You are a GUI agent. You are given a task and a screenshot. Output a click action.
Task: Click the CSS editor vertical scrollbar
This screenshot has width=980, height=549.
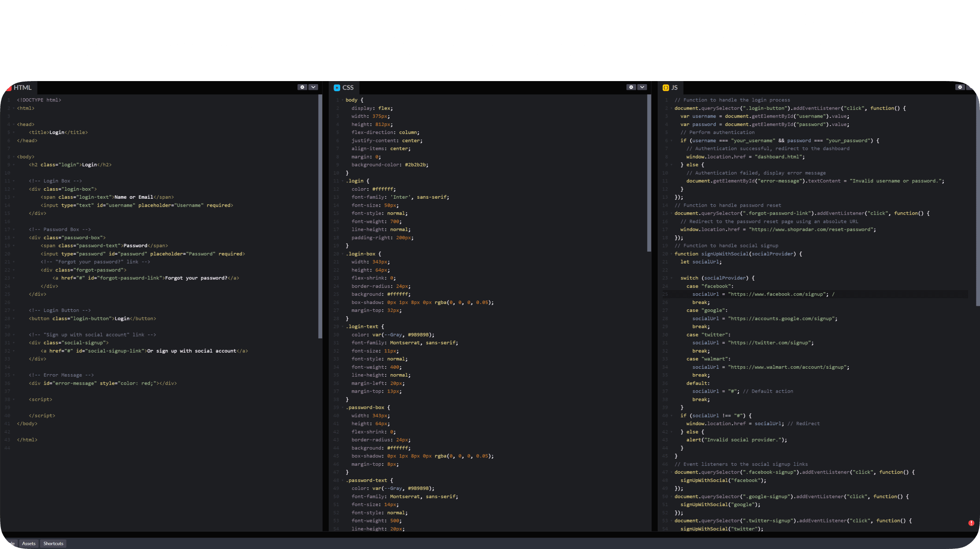click(649, 173)
